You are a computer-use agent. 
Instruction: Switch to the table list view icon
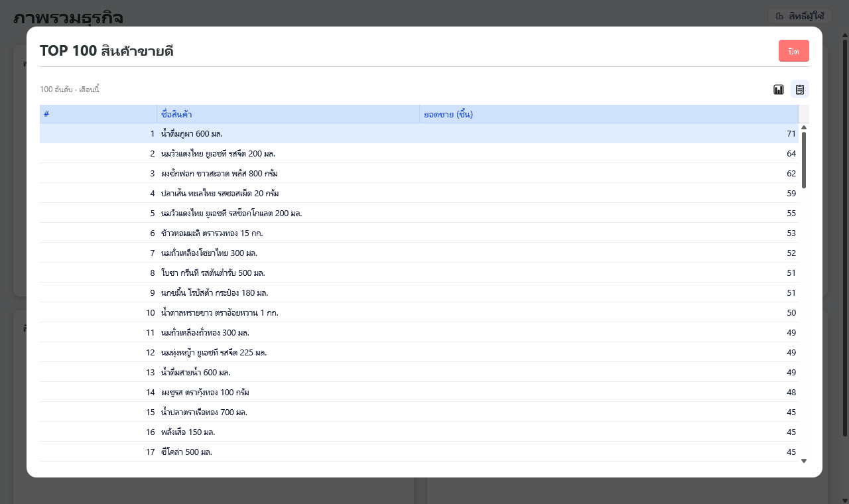click(800, 90)
